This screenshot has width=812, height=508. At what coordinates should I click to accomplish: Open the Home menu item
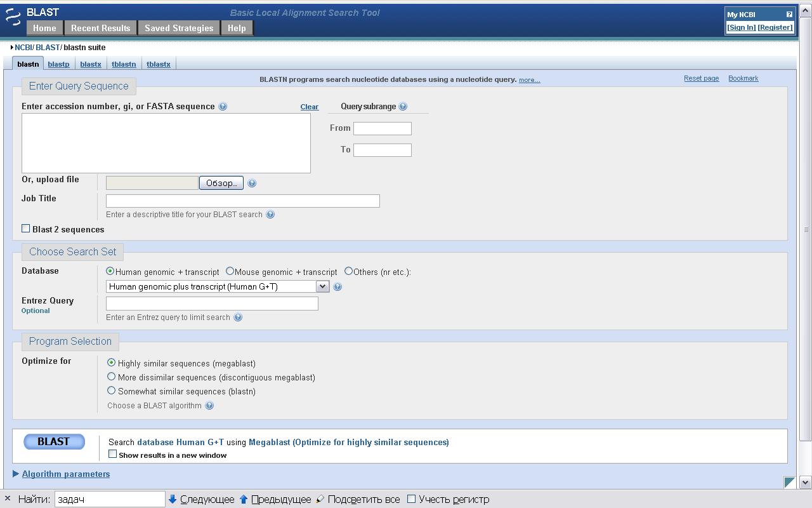tap(44, 28)
